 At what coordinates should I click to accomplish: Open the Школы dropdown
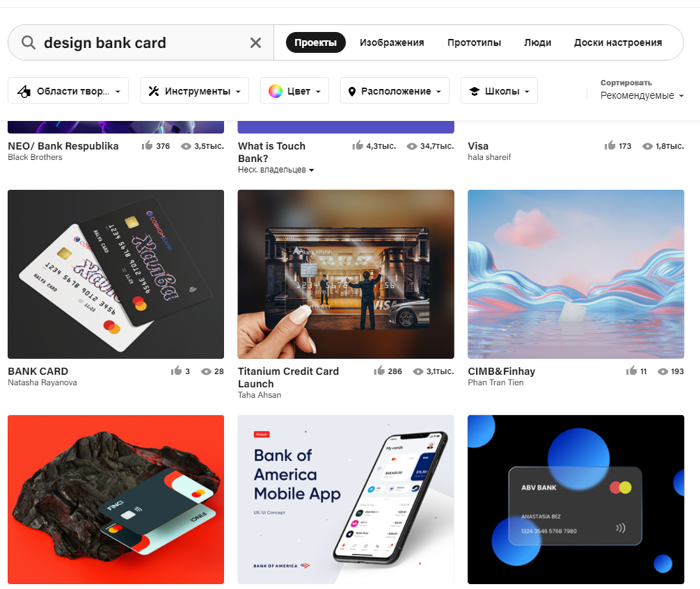(x=499, y=90)
